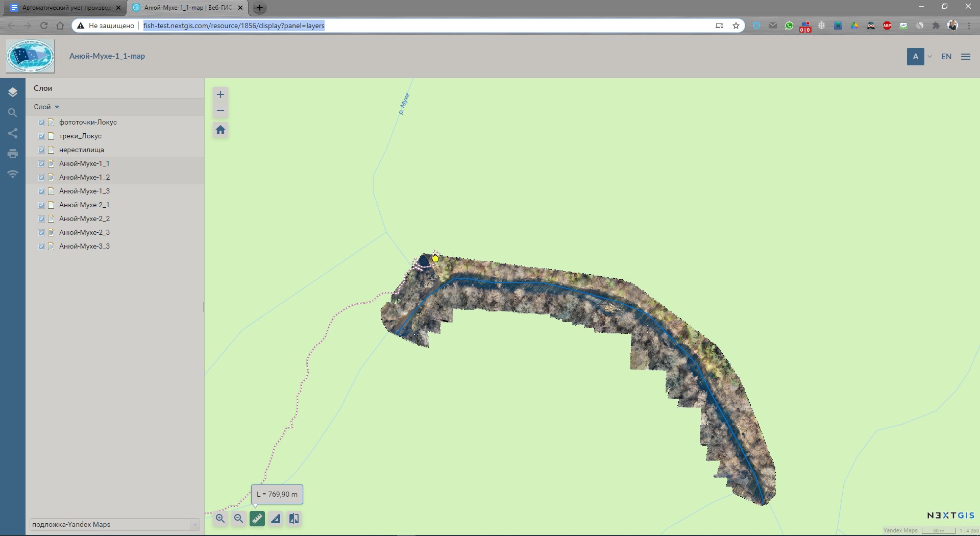
Task: Click the Не защищено security indicator
Action: 106,26
